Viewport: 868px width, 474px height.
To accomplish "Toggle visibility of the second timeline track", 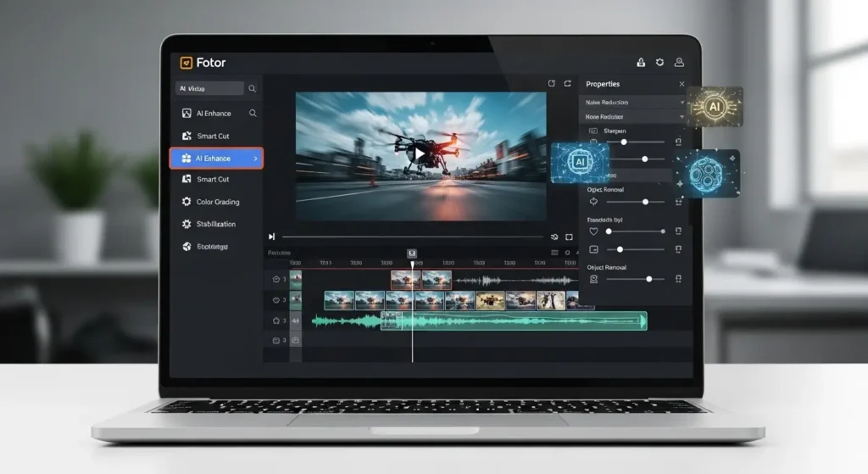I will [x=275, y=300].
